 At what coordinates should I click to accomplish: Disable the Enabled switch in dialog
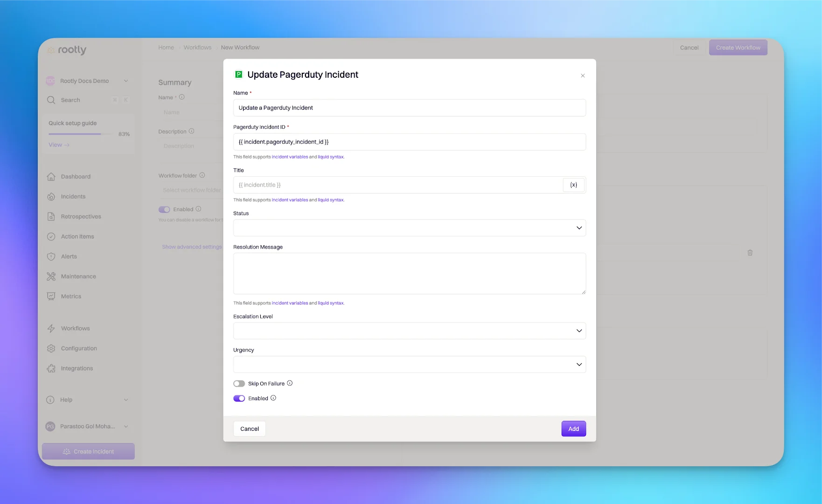coord(239,399)
